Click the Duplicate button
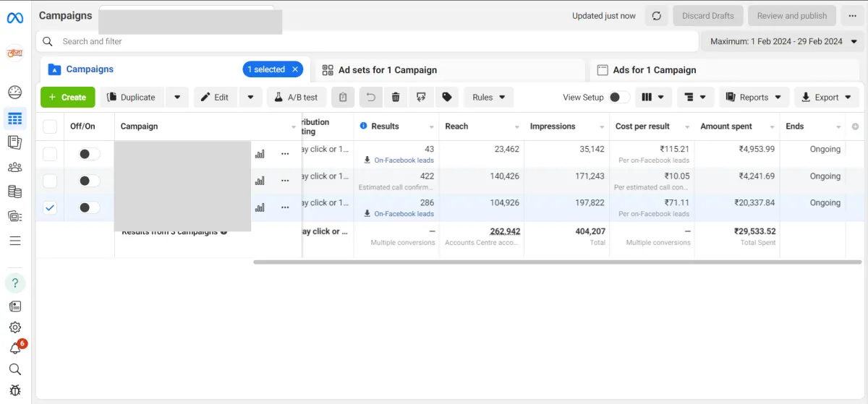 pos(132,98)
